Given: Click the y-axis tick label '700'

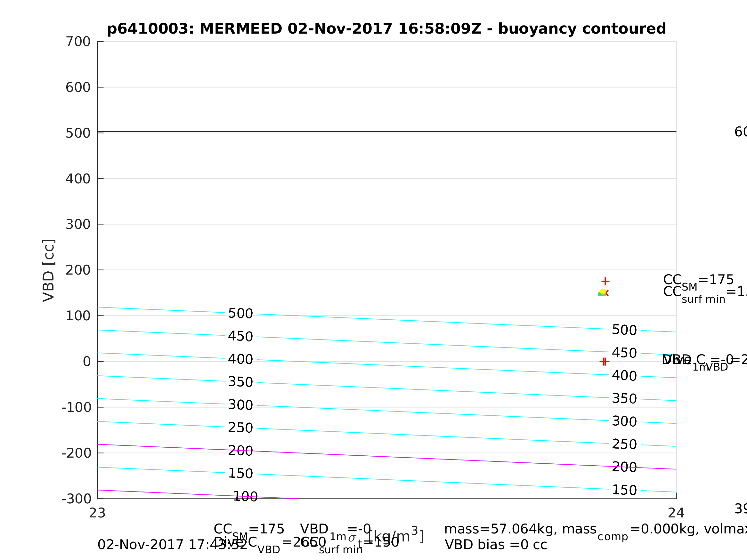Looking at the screenshot, I should [x=78, y=42].
